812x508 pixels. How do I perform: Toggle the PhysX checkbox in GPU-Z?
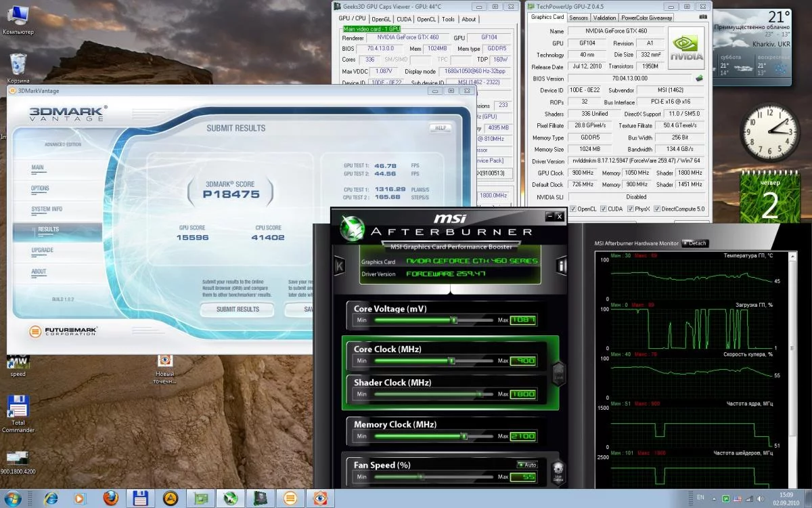pyautogui.click(x=631, y=209)
